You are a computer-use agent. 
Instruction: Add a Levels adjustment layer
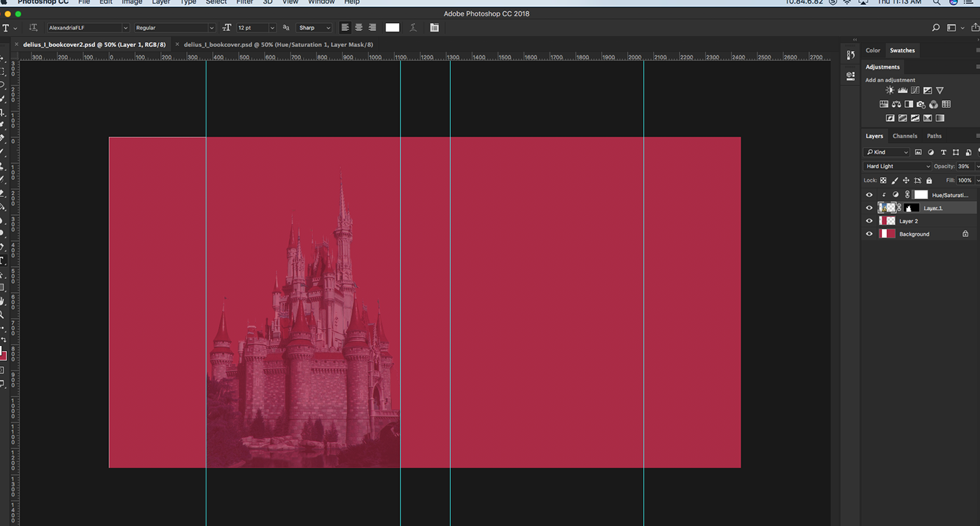902,90
